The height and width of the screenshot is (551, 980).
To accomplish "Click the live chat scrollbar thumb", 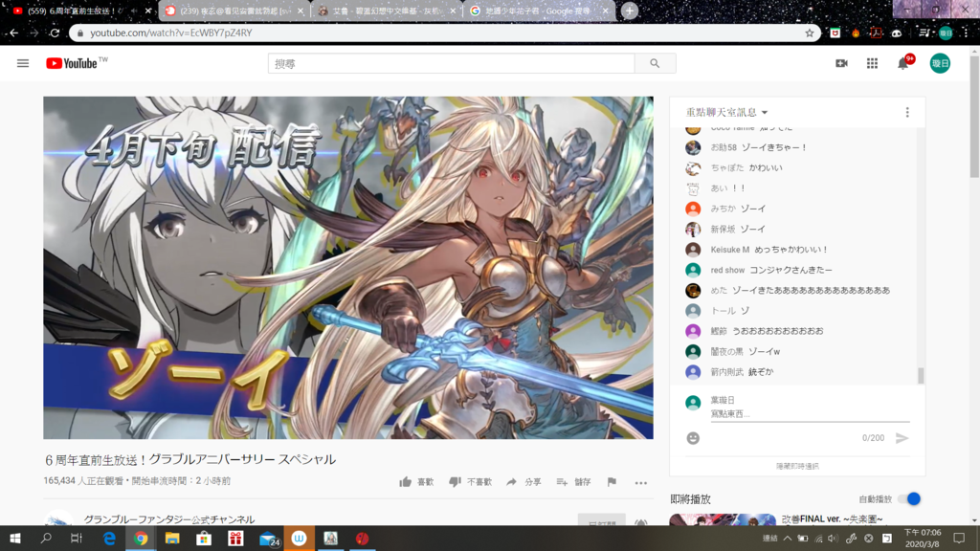I will (x=921, y=375).
